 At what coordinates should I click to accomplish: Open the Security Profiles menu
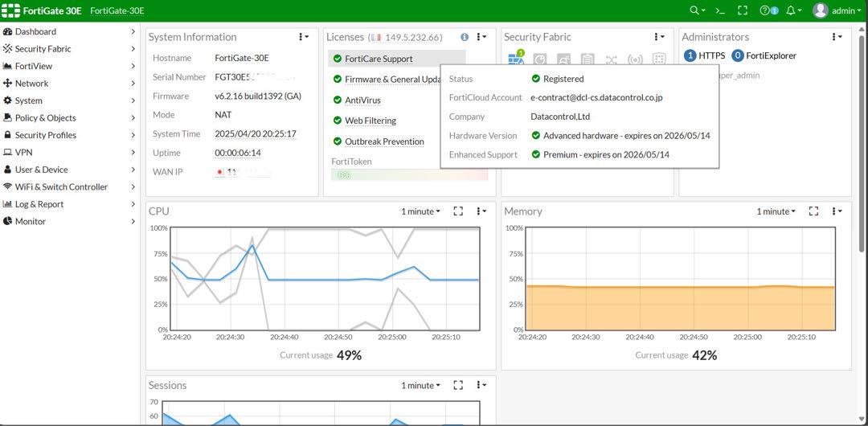[69, 134]
